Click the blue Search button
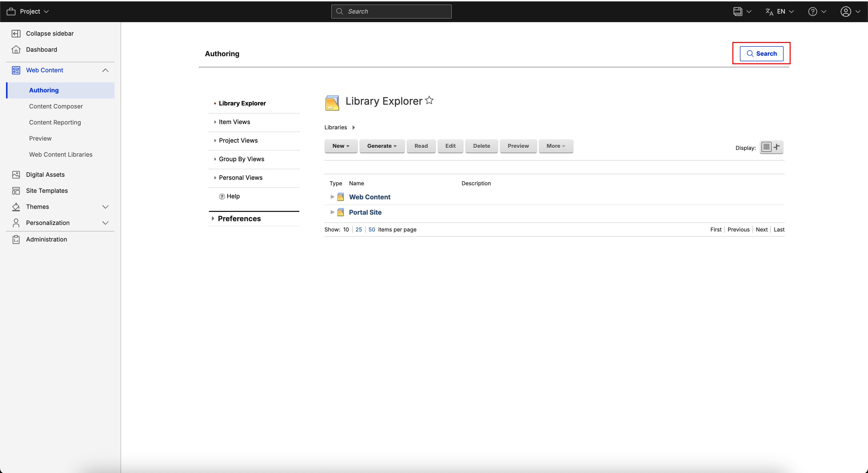The image size is (868, 473). coord(761,53)
